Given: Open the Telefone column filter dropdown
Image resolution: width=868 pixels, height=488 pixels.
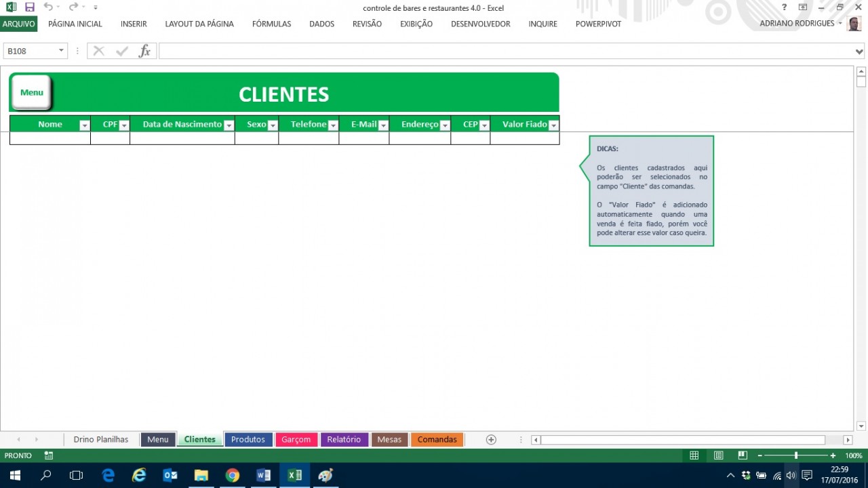Looking at the screenshot, I should (x=333, y=125).
